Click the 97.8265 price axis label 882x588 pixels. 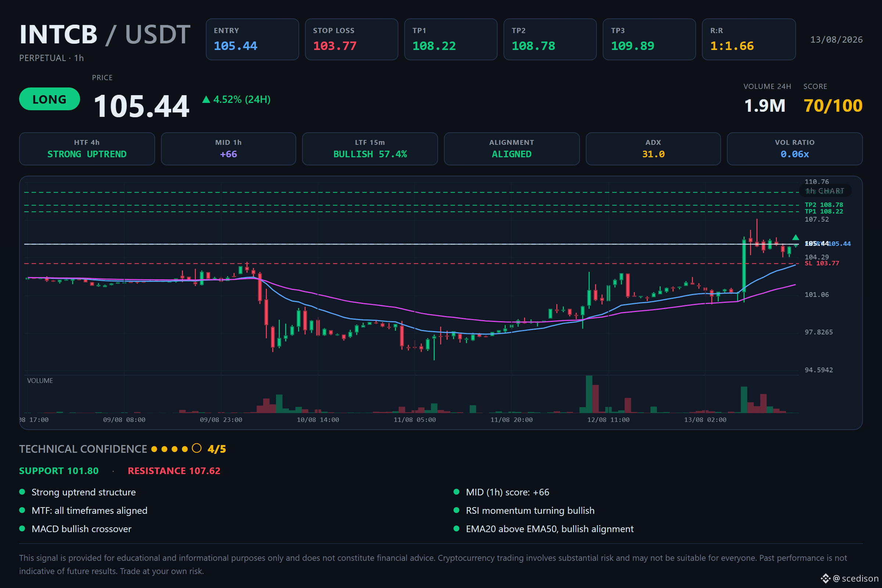pyautogui.click(x=819, y=332)
